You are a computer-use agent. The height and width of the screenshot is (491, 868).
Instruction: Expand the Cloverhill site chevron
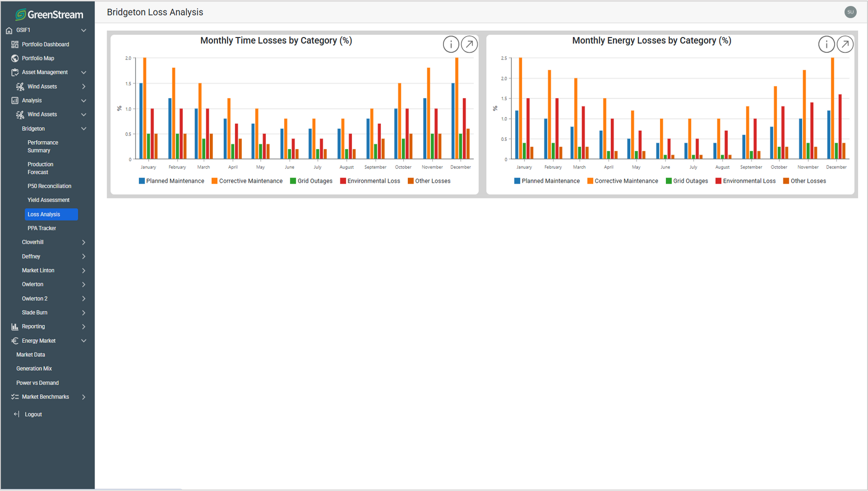pos(84,243)
